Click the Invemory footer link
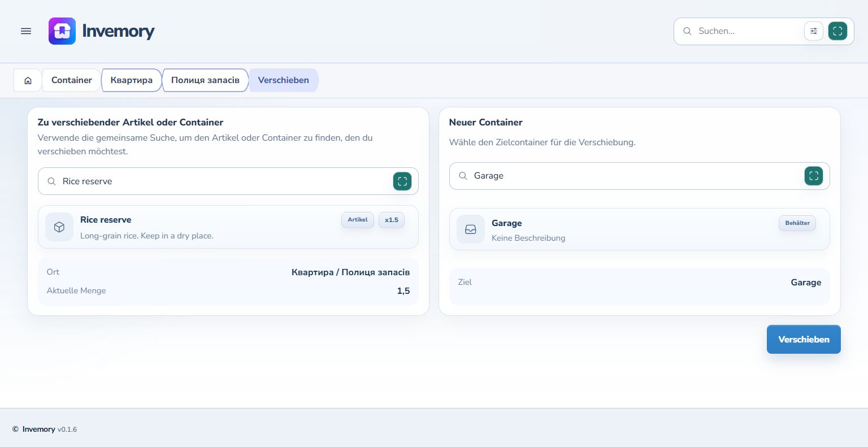868x447 pixels. pos(38,429)
